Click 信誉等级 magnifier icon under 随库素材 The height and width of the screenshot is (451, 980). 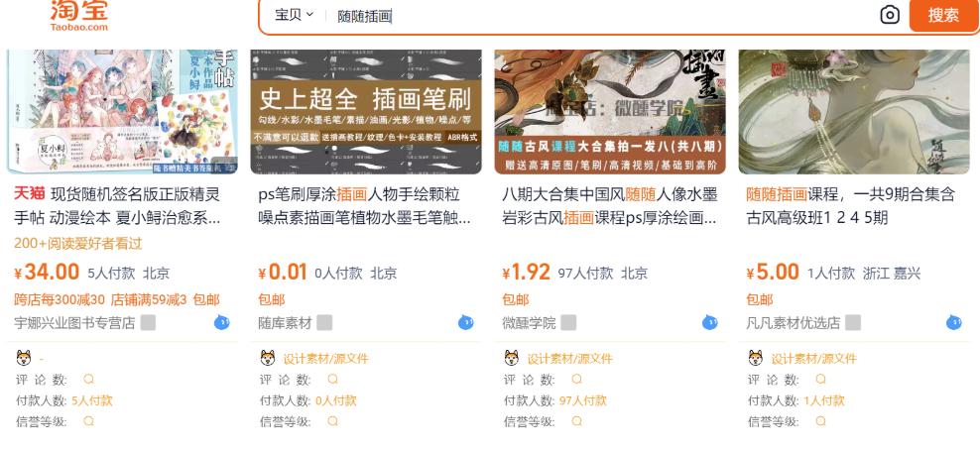(332, 421)
